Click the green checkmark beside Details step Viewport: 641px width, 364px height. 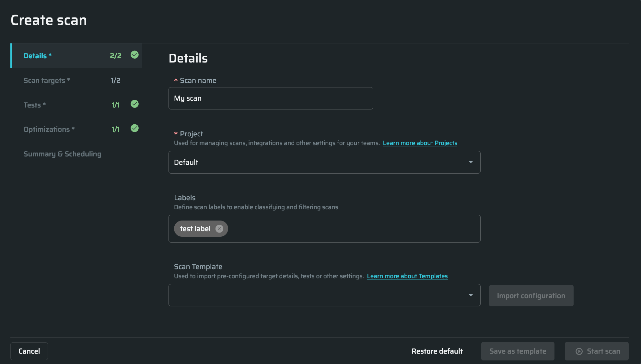(134, 55)
